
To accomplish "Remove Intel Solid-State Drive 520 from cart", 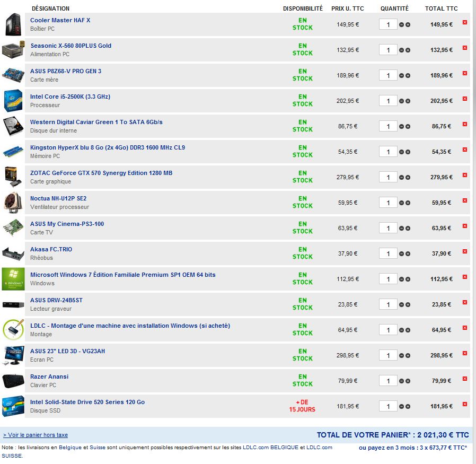I will 465,404.
